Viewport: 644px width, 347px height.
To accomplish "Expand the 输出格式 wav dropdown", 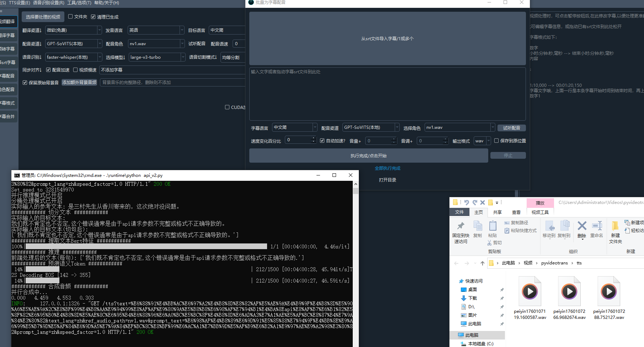I will pos(489,141).
